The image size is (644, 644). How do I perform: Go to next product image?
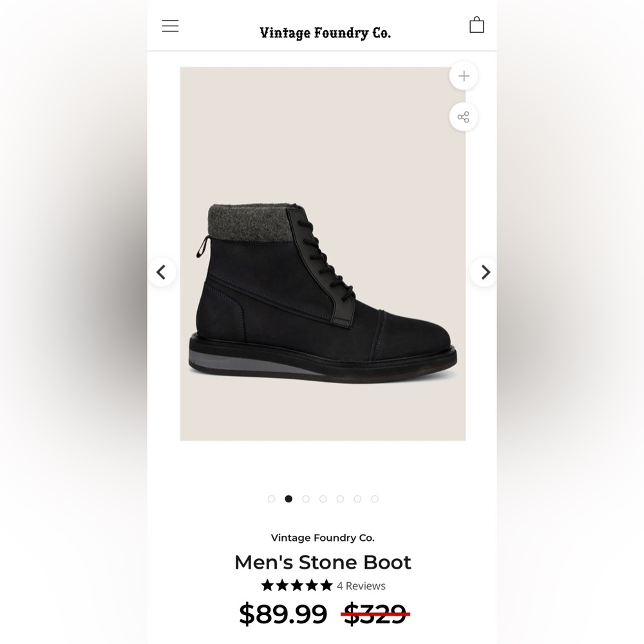[x=485, y=272]
